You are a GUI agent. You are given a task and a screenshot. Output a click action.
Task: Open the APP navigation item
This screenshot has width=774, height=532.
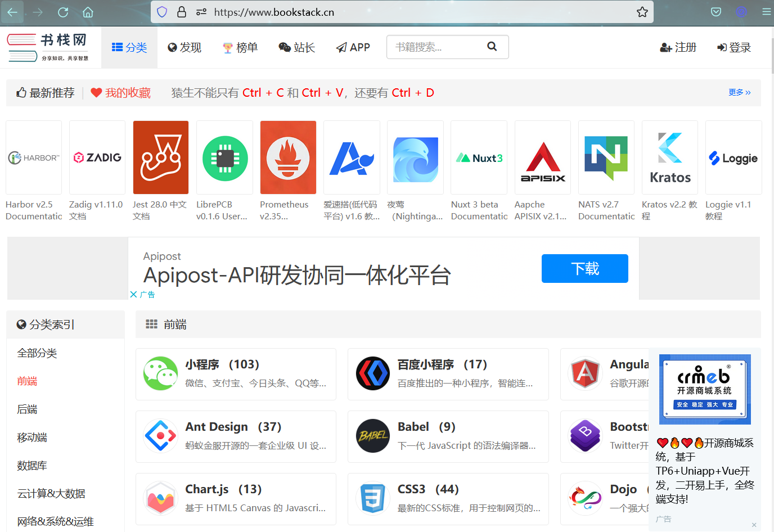tap(353, 47)
